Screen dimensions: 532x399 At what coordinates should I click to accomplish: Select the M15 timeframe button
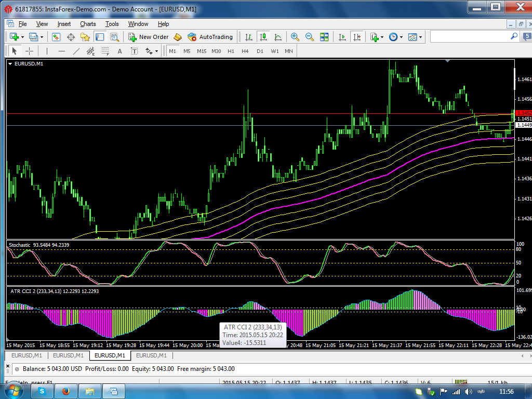[x=202, y=51]
